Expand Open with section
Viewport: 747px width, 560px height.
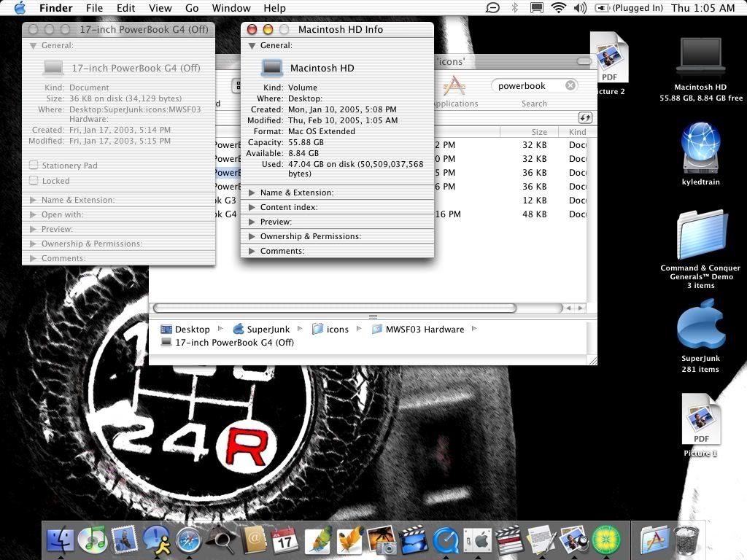coord(33,214)
